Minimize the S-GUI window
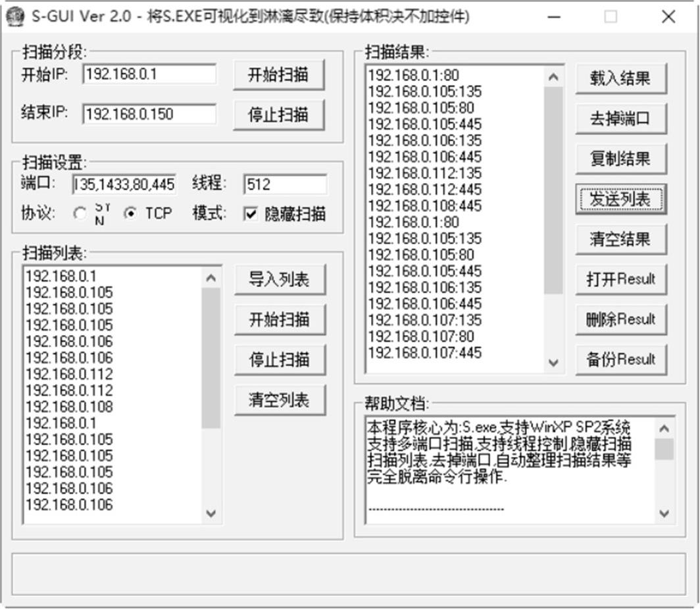 tap(554, 17)
